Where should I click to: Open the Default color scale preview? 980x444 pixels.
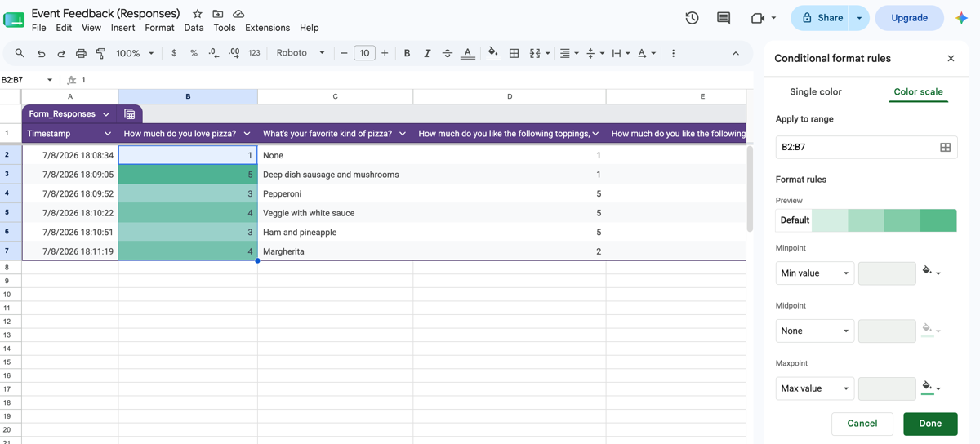click(866, 220)
